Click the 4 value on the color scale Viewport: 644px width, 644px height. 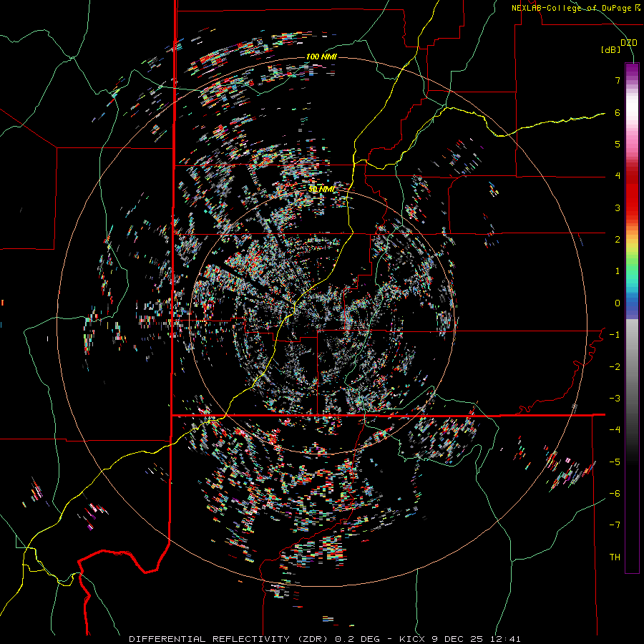click(618, 176)
